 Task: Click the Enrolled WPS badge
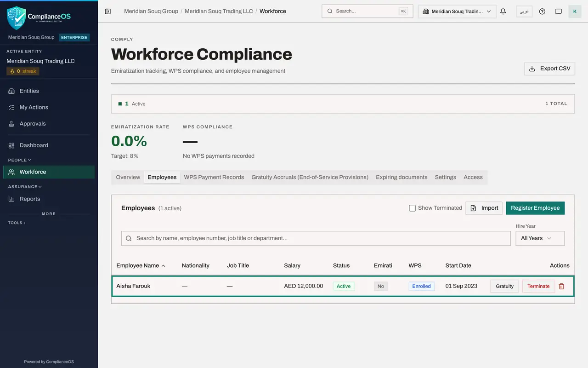point(421,286)
